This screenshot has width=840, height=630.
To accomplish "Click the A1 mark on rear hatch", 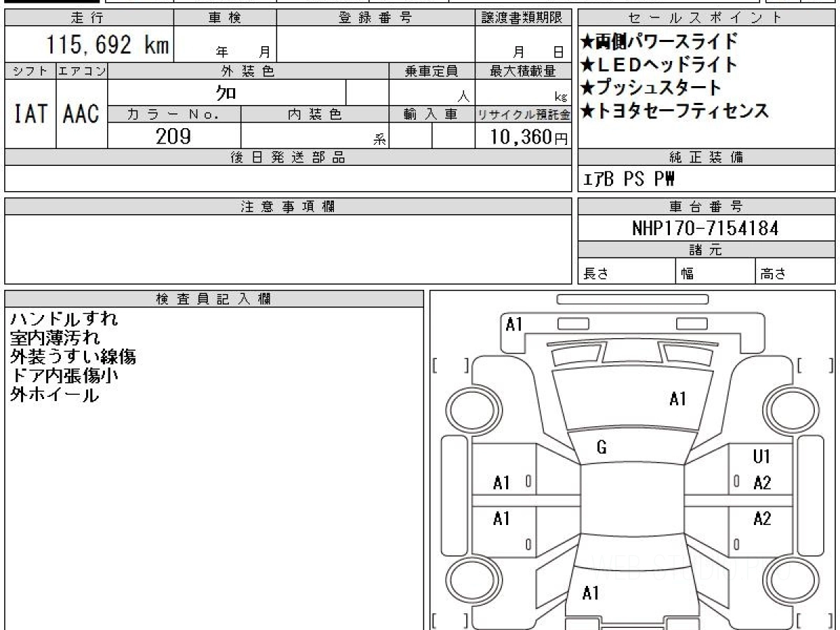I will point(591,594).
